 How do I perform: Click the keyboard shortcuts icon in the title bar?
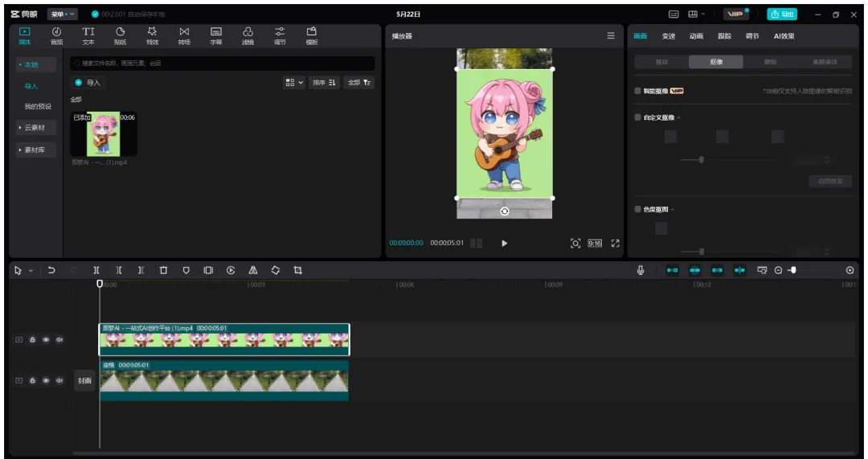click(674, 14)
